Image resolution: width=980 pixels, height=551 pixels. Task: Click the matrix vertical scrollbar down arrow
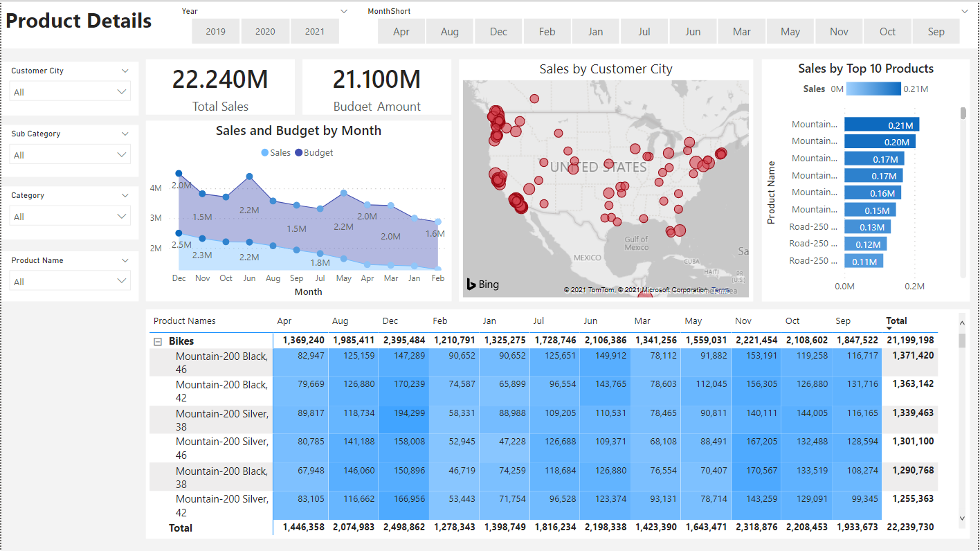click(962, 518)
